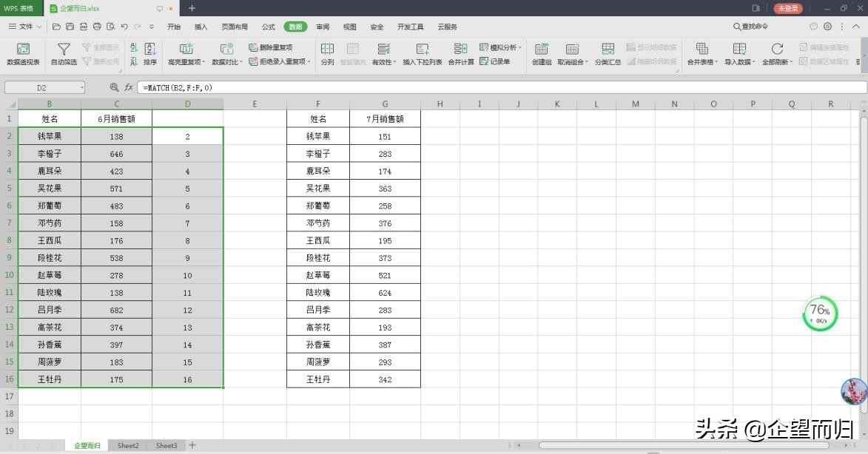Screen dimensions: 868x454
Task: Add a new sheet with plus button
Action: pos(192,445)
